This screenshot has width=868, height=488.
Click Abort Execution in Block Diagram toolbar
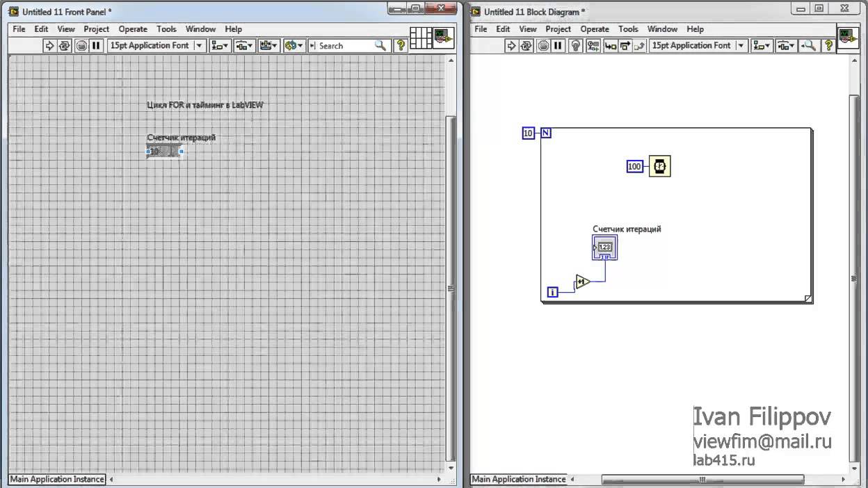point(543,46)
